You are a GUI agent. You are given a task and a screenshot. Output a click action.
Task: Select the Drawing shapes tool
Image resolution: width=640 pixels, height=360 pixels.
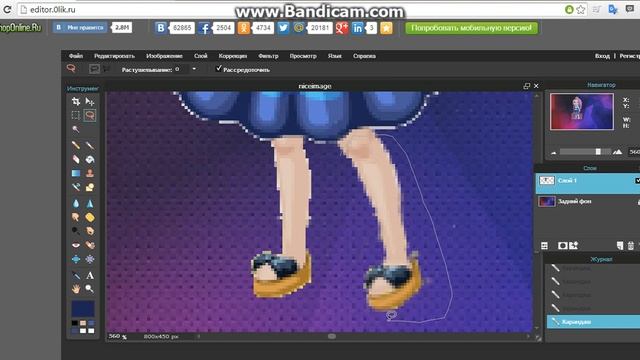[90, 187]
